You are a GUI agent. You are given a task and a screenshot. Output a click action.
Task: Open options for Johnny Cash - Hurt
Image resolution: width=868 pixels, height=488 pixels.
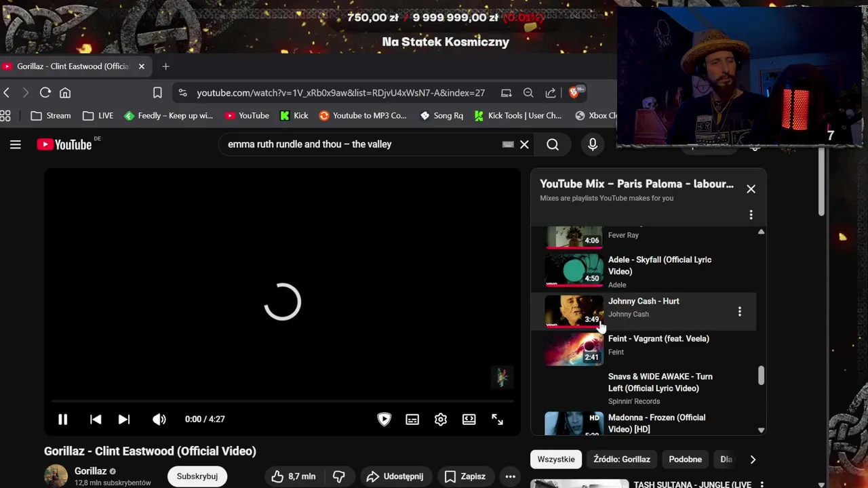(740, 312)
